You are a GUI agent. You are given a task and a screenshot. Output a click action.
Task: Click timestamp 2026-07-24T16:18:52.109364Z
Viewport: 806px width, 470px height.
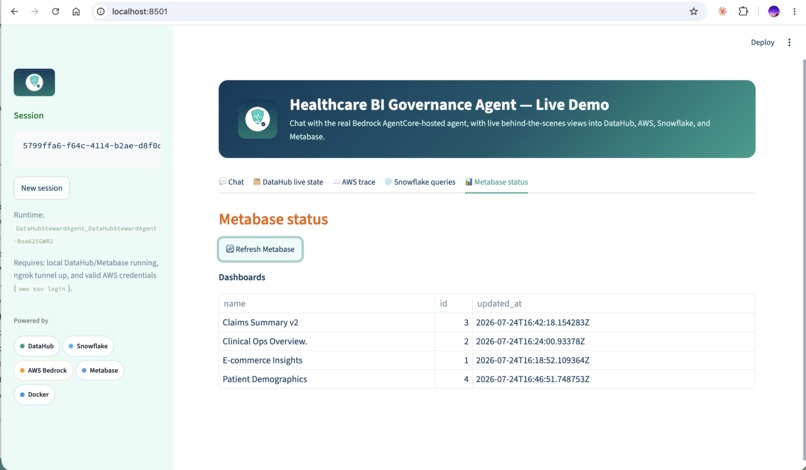[533, 360]
